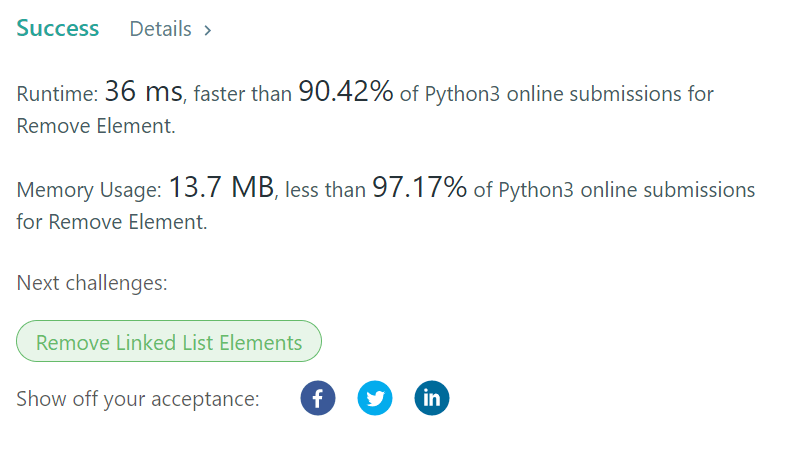Click the "Runtime:" label
Viewport: 786px width, 449px height.
(x=57, y=95)
